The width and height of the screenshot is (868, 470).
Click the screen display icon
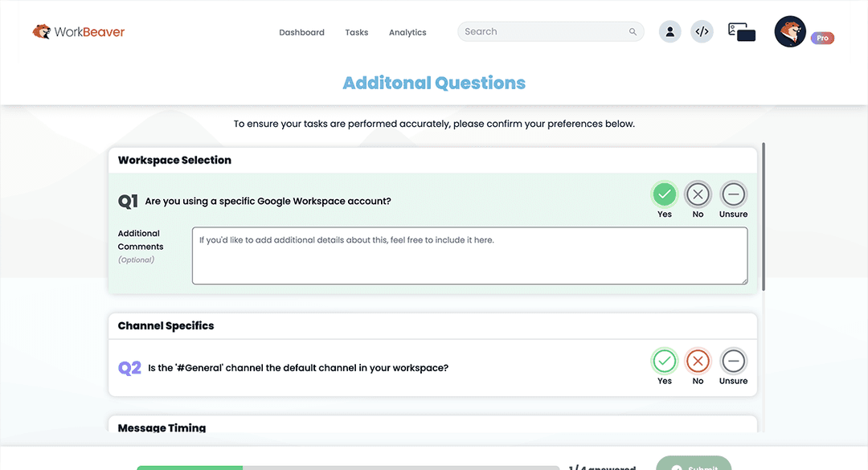[x=742, y=31]
